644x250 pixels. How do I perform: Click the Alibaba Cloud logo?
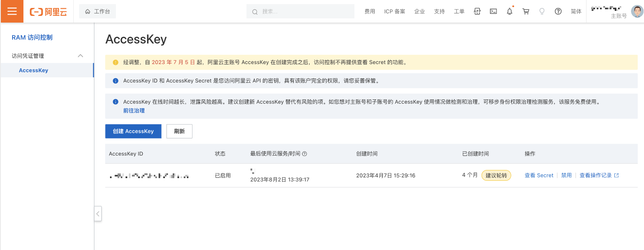point(48,12)
